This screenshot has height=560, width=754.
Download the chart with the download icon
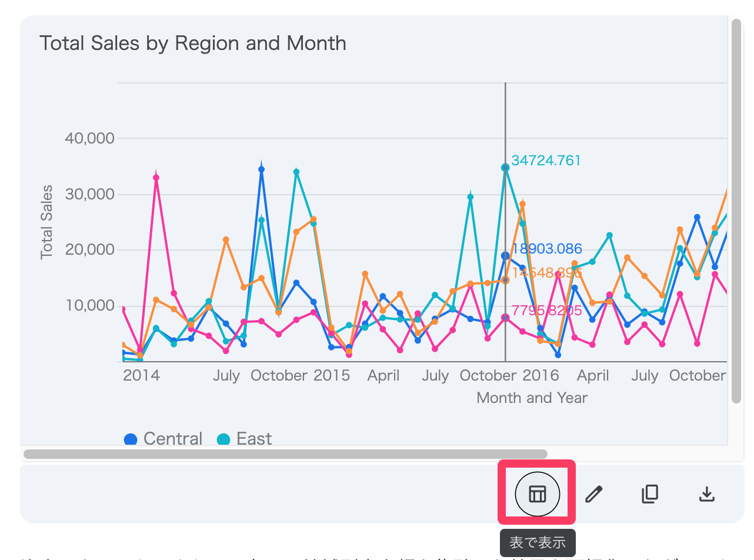coord(706,494)
